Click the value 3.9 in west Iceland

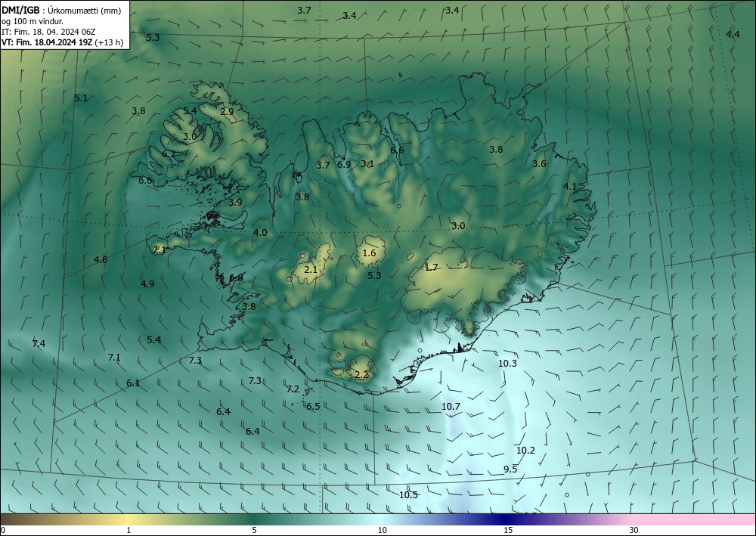(235, 203)
